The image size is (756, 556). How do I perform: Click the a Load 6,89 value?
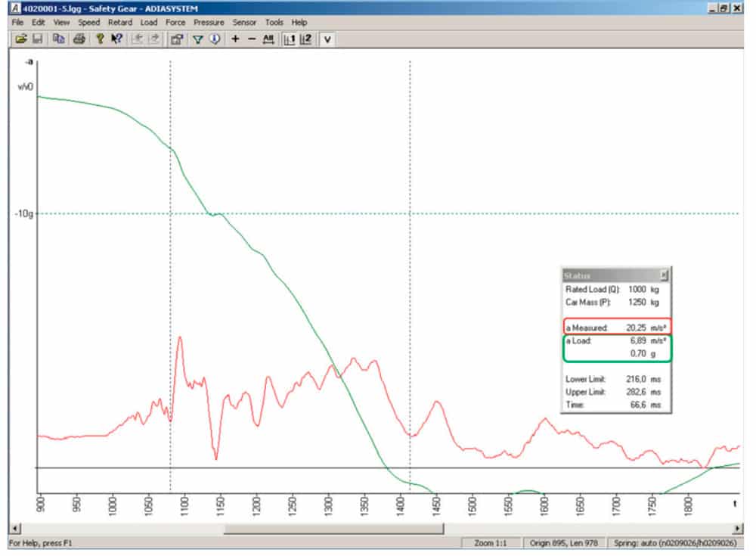[638, 340]
